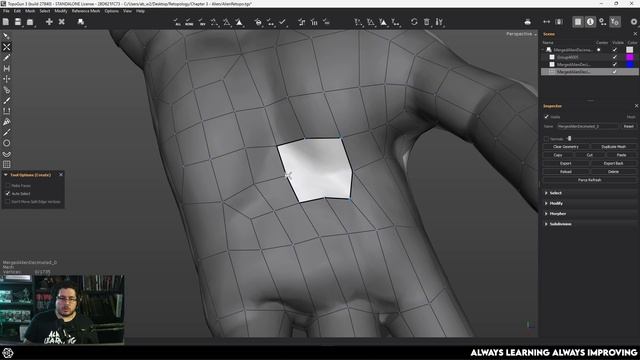
Task: Click the circular-arrows refresh icon in toolbar
Action: coord(414,22)
